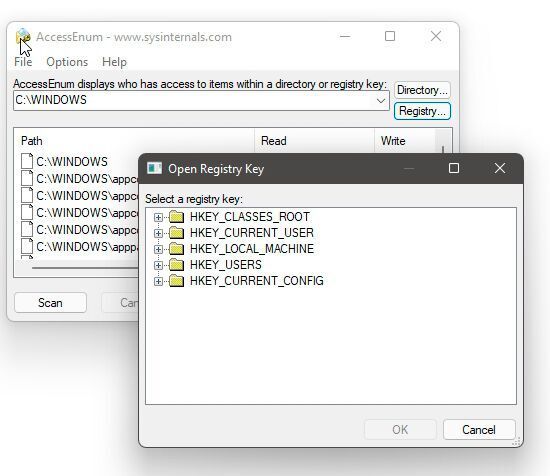Click the horizontal scrollbar in results list
The height and width of the screenshot is (476, 550).
tap(84, 268)
